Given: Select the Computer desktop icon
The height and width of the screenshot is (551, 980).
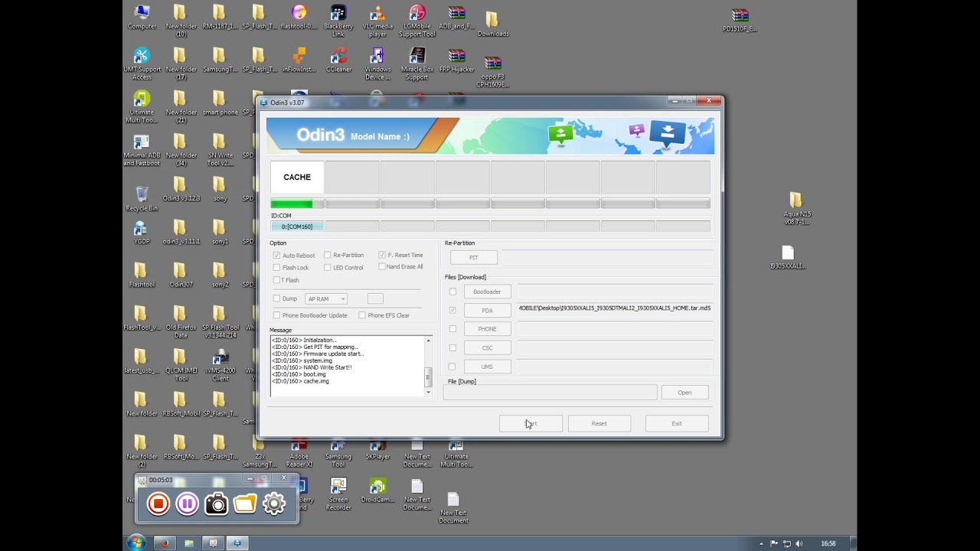Looking at the screenshot, I should 142,17.
